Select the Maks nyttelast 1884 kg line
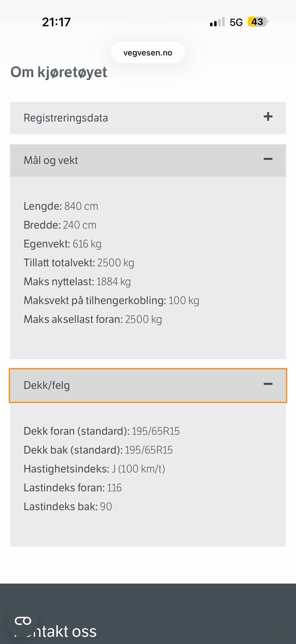The height and width of the screenshot is (644, 296). pos(77,282)
